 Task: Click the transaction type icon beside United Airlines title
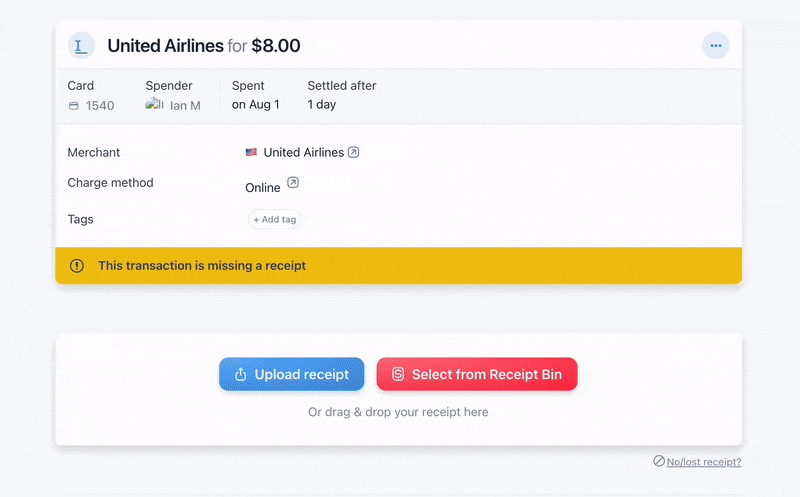[x=81, y=45]
